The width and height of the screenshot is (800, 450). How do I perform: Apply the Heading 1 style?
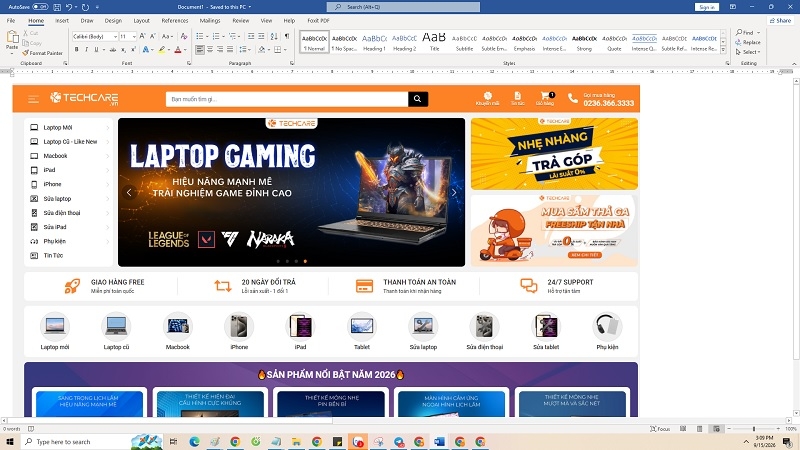[374, 42]
